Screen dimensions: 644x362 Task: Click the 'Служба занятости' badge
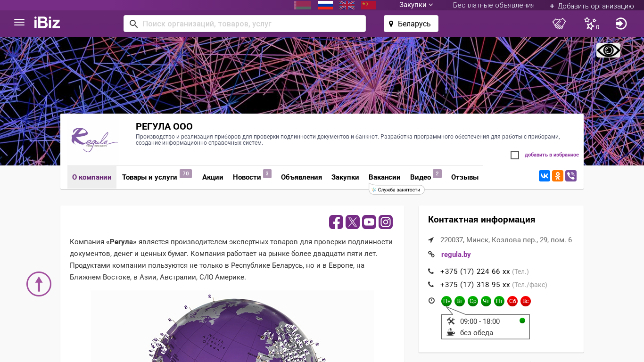[396, 190]
